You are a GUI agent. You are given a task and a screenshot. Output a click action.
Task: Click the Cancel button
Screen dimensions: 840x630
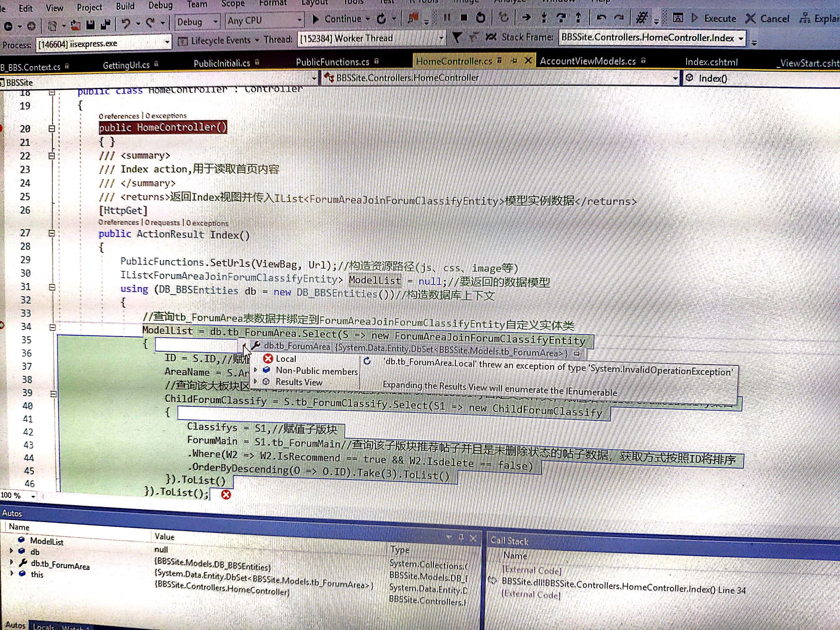click(767, 18)
